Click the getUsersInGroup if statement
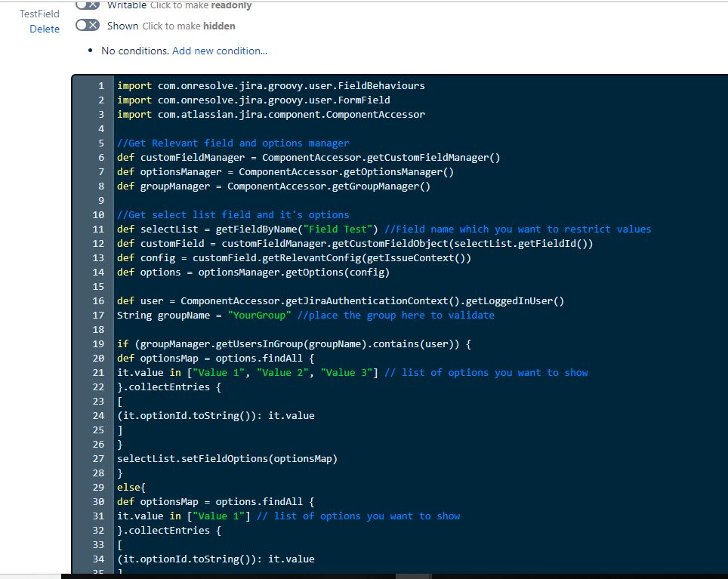This screenshot has width=728, height=579. coord(294,344)
